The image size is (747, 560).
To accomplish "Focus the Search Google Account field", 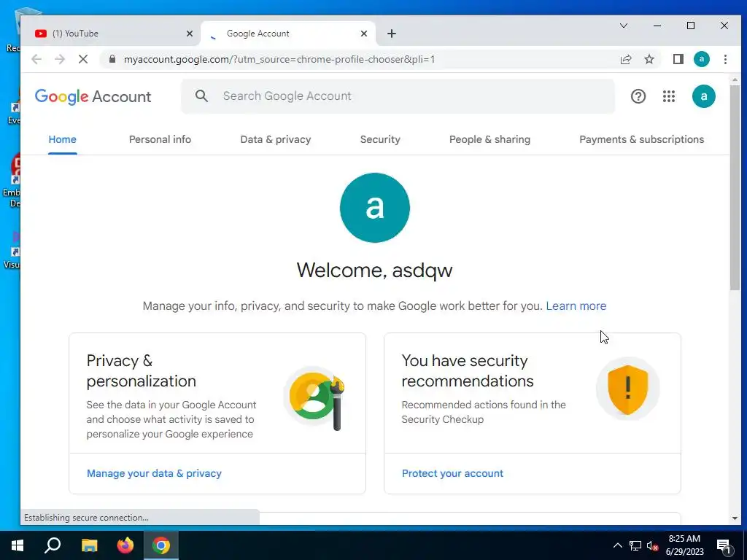I will point(398,96).
